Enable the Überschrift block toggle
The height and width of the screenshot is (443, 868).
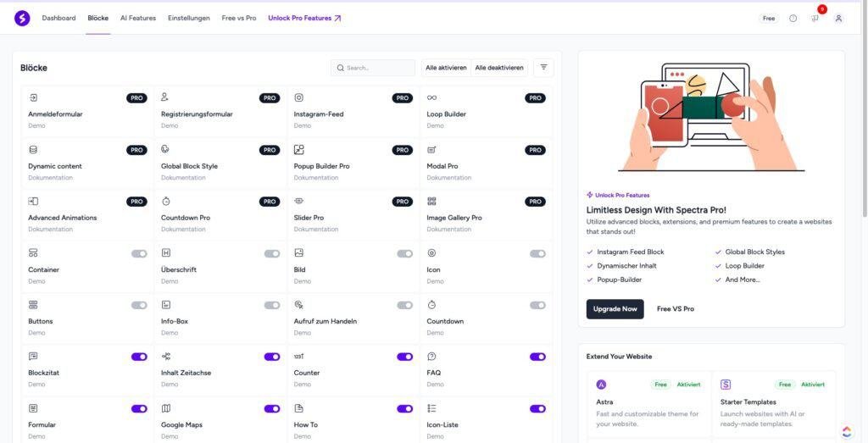(272, 253)
